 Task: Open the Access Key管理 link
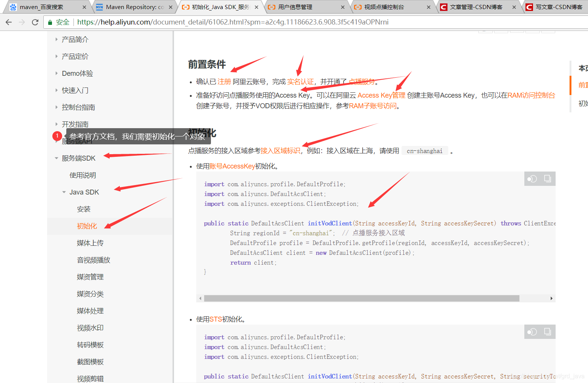click(x=381, y=95)
